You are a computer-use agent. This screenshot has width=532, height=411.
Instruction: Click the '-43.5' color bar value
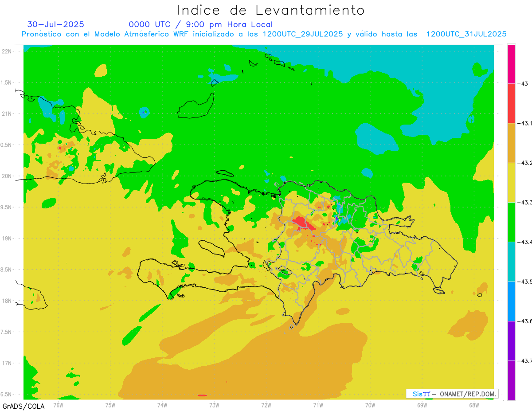[x=525, y=282]
